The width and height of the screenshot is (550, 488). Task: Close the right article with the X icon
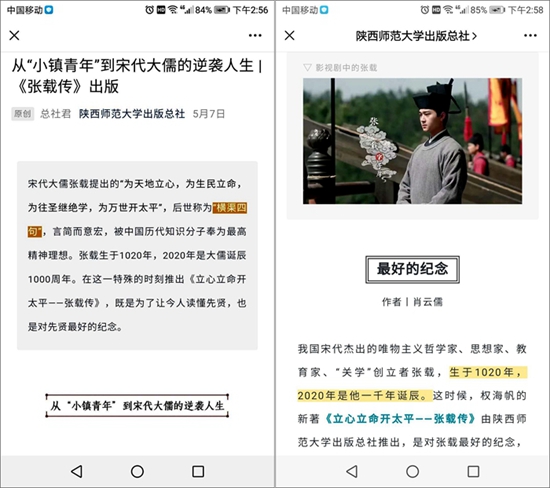point(289,35)
